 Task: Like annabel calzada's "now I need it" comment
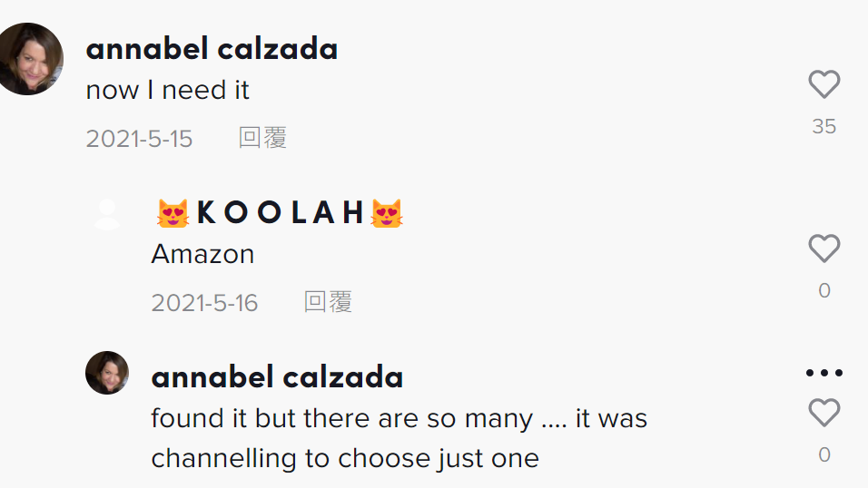pos(824,85)
